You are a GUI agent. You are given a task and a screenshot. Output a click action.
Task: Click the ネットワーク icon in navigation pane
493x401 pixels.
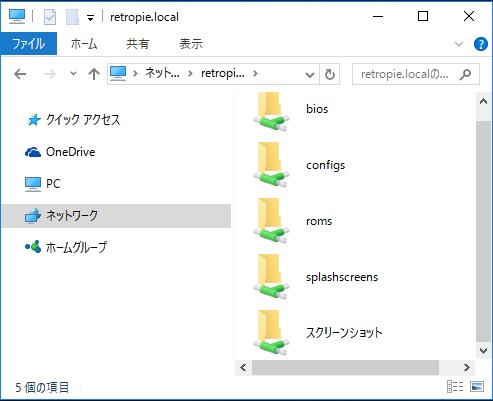tap(33, 216)
